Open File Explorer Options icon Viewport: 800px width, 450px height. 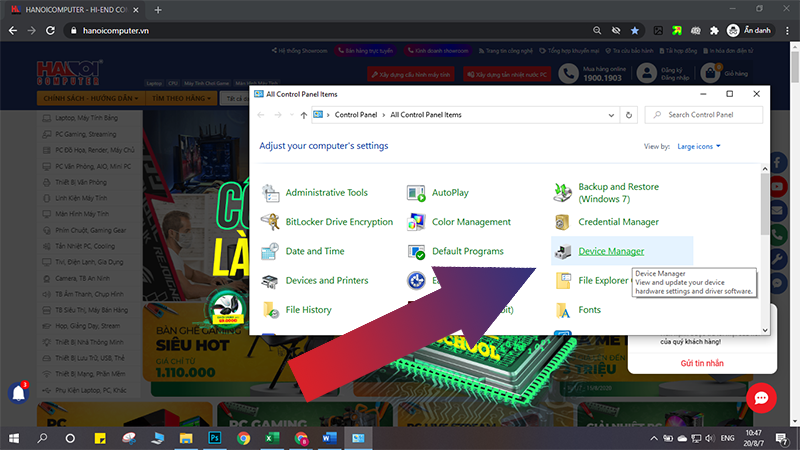[563, 281]
